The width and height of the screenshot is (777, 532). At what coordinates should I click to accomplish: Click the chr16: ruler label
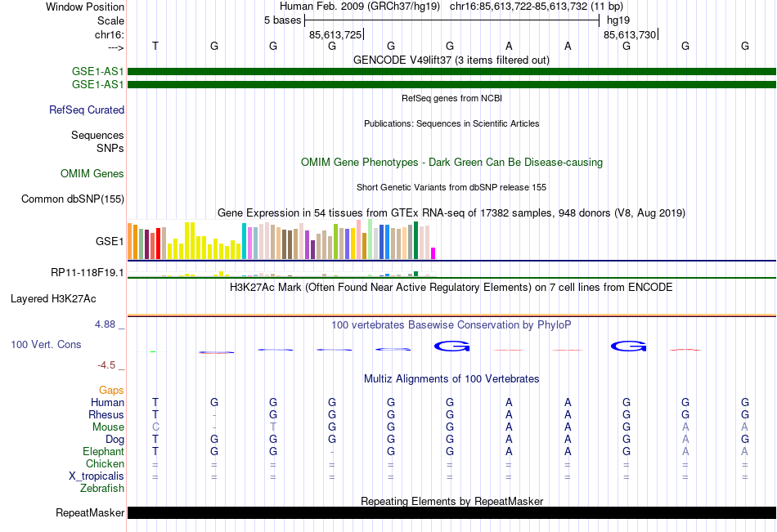click(x=110, y=34)
